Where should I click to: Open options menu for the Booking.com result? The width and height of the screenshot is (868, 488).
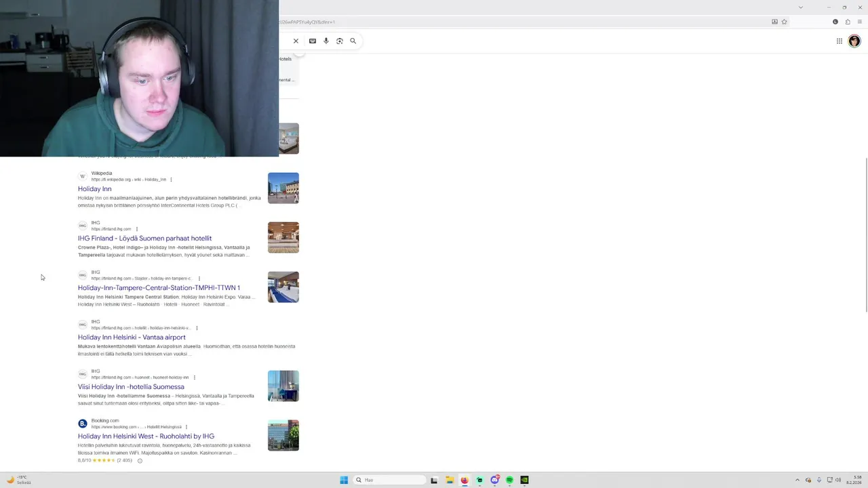click(x=186, y=427)
